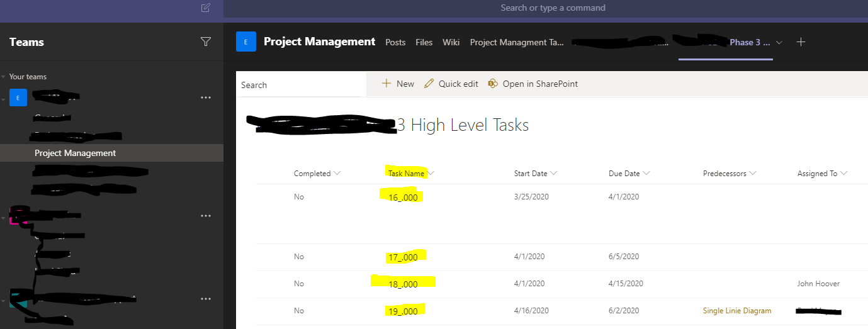The height and width of the screenshot is (329, 868).
Task: Open the Phase 3 tab dropdown chevron
Action: pyautogui.click(x=779, y=43)
